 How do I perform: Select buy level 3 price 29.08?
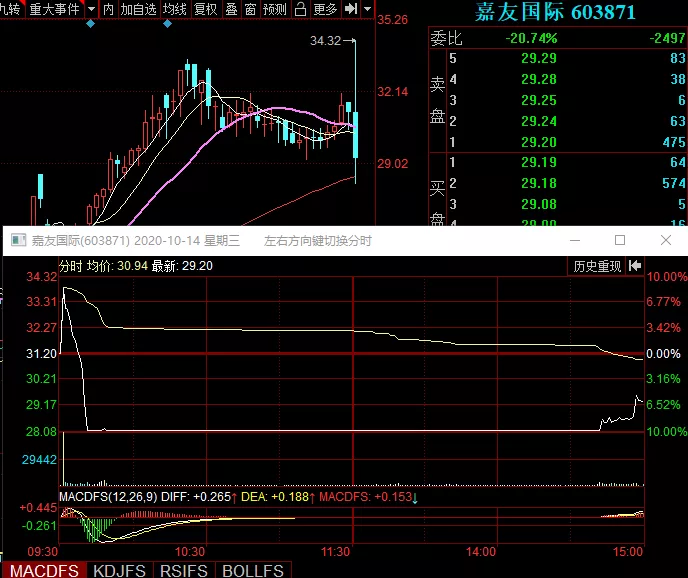click(x=539, y=204)
